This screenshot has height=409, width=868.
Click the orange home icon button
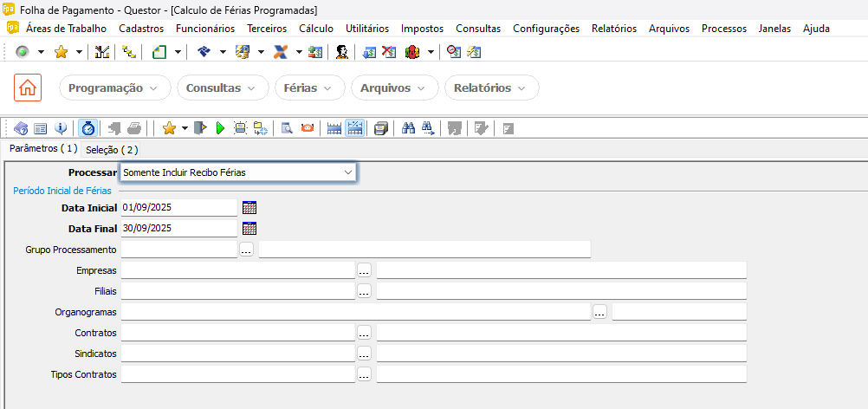click(28, 88)
